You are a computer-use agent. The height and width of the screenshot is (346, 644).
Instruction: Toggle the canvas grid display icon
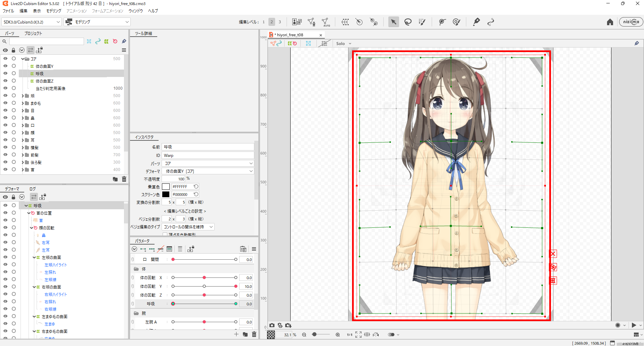324,43
